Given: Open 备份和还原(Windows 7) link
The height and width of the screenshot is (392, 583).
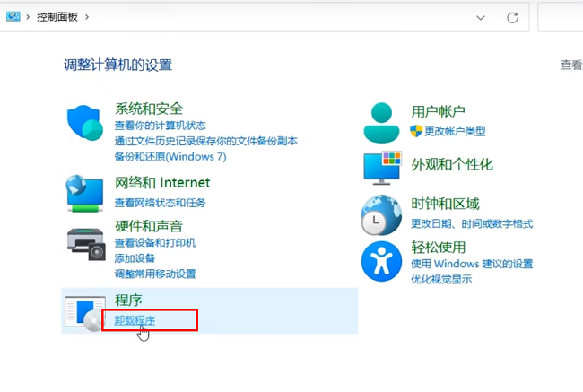Looking at the screenshot, I should 170,157.
